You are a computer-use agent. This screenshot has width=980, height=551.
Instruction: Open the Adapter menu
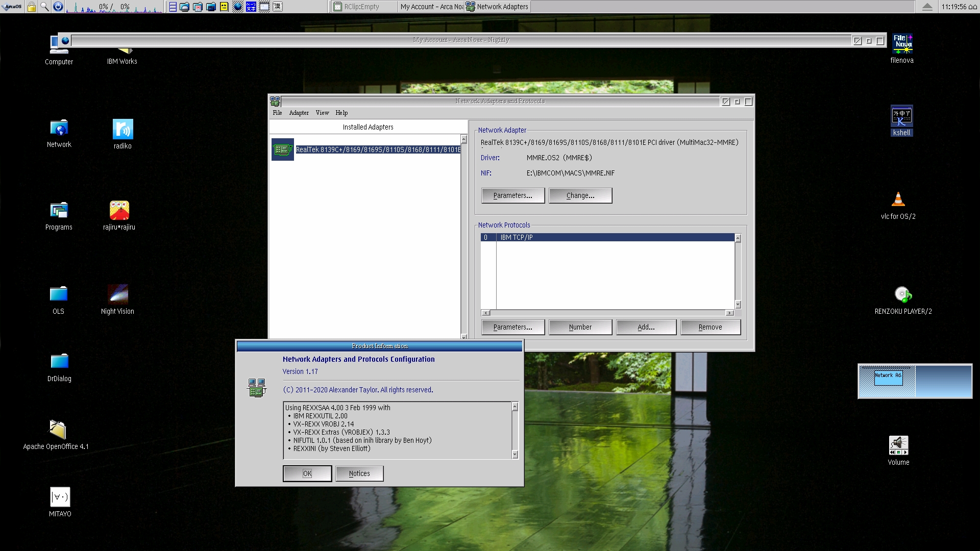tap(299, 113)
